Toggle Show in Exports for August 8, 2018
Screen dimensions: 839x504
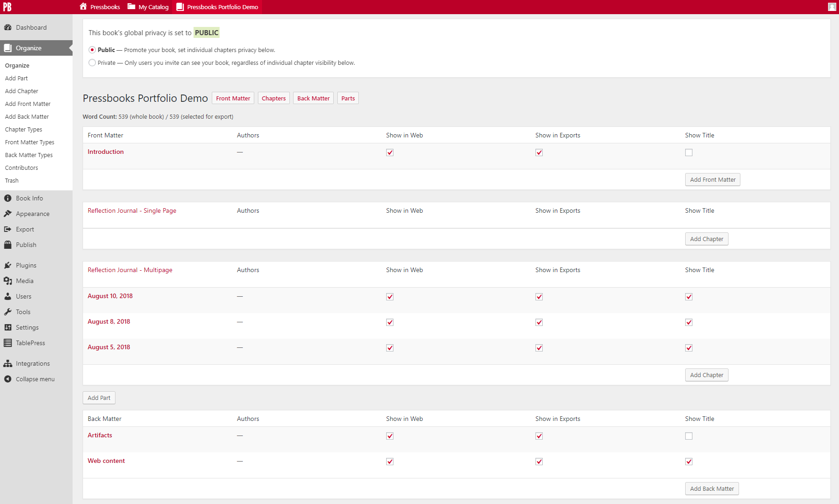click(x=539, y=322)
